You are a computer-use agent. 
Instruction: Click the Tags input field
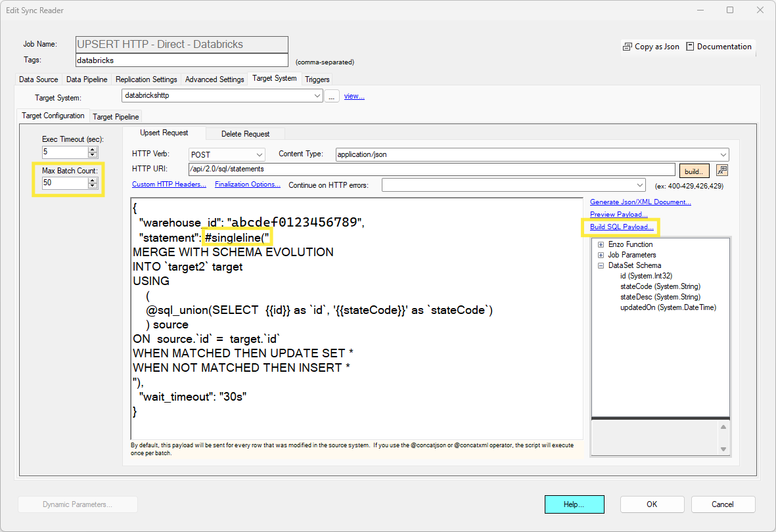[x=181, y=60]
